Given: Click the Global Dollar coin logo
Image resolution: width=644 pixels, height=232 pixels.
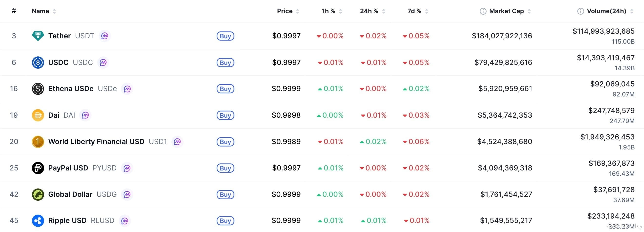Looking at the screenshot, I should click(38, 194).
